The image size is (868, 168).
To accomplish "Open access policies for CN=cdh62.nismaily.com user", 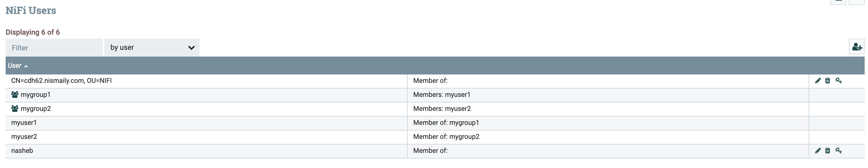I will 839,81.
